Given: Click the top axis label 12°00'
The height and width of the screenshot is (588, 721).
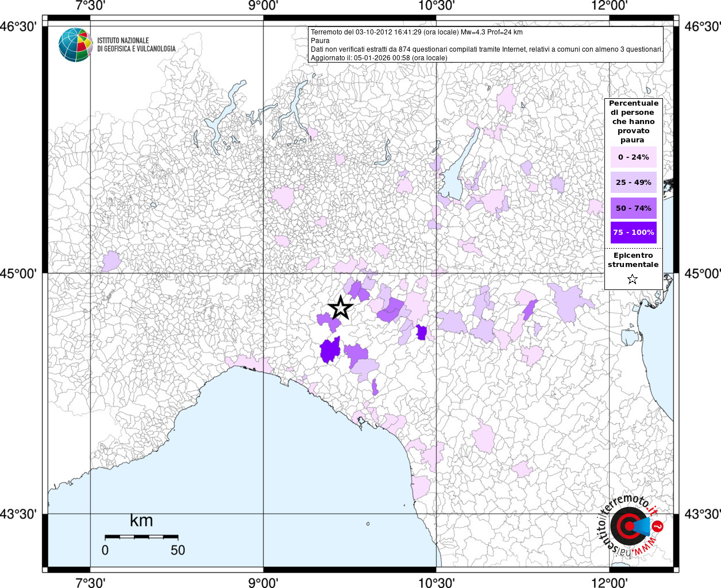Looking at the screenshot, I should coord(610,6).
